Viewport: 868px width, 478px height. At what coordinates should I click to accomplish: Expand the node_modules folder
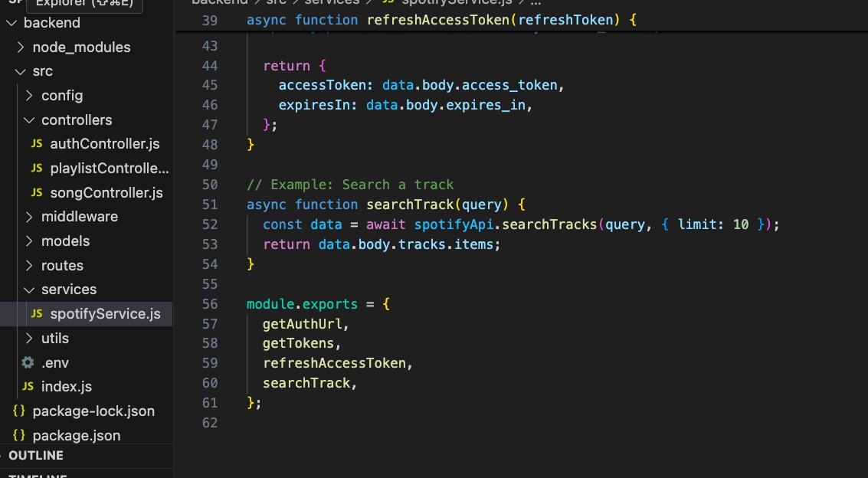pyautogui.click(x=21, y=47)
